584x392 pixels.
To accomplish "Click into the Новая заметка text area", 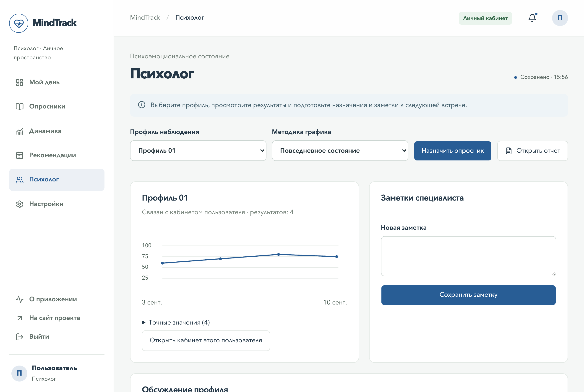I will click(468, 256).
